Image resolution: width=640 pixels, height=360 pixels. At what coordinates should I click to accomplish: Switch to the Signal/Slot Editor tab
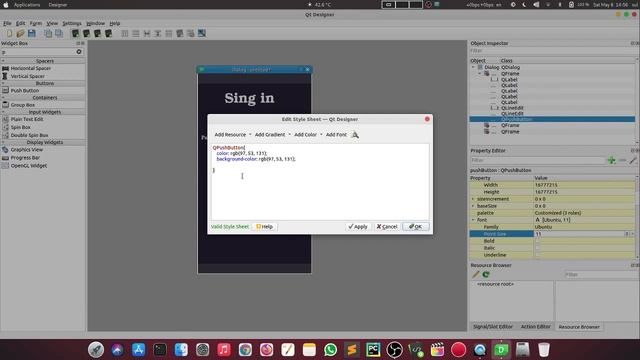pos(493,327)
